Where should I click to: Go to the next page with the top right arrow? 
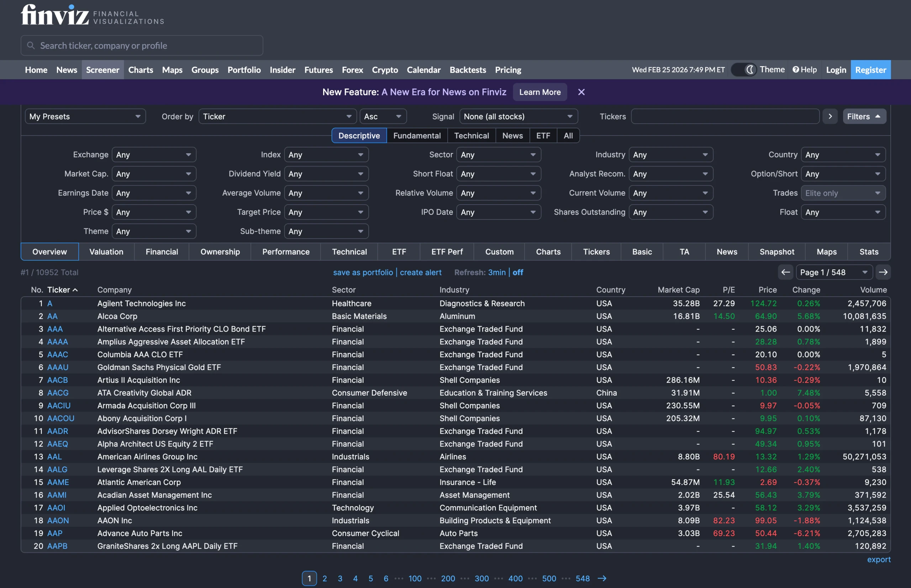pyautogui.click(x=883, y=272)
